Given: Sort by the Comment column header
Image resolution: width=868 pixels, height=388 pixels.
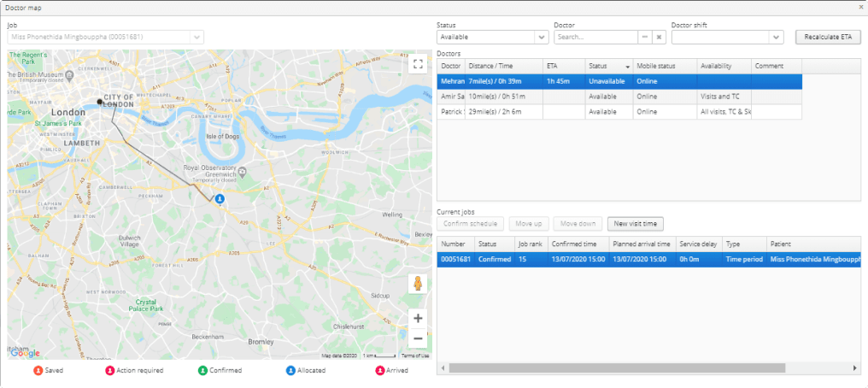Looking at the screenshot, I should pos(776,66).
